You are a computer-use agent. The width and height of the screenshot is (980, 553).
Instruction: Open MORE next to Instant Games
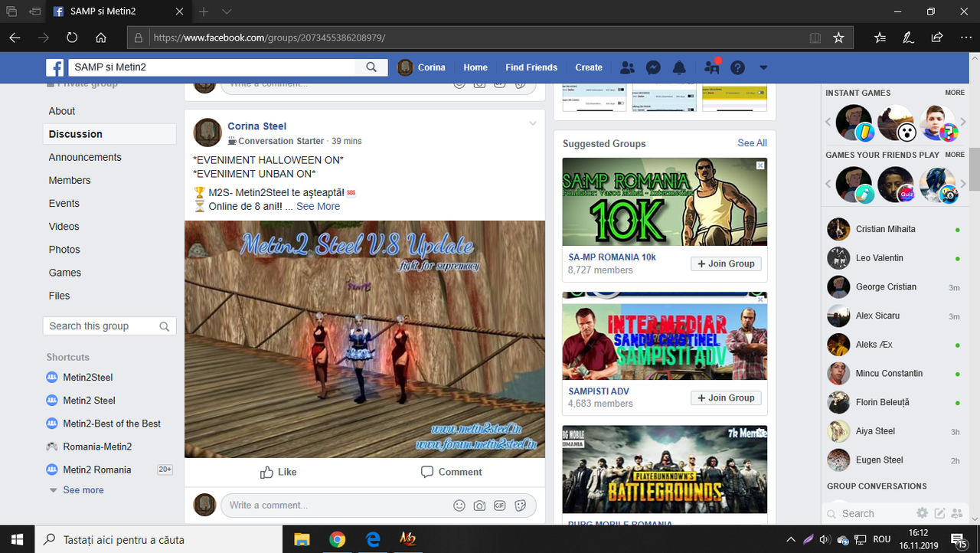(x=955, y=93)
